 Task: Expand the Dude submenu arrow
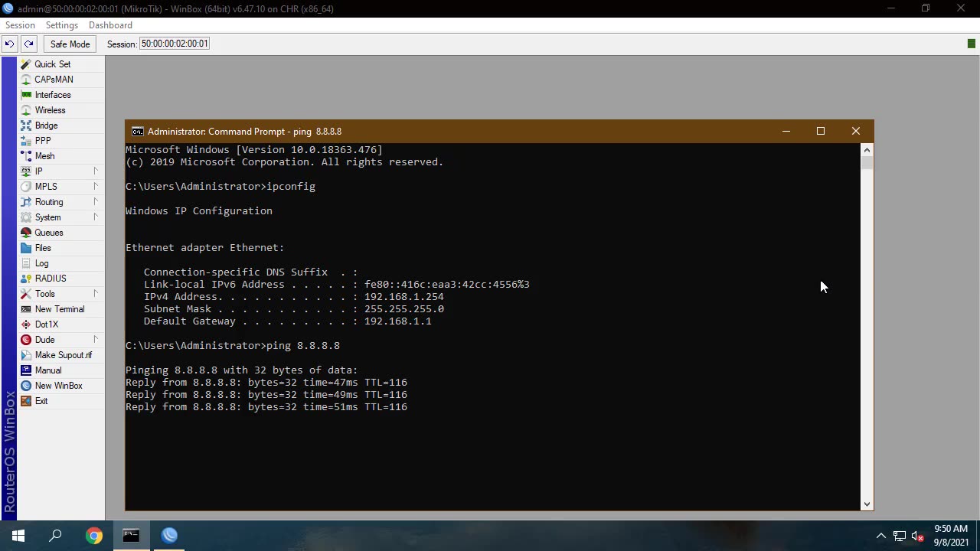click(96, 339)
